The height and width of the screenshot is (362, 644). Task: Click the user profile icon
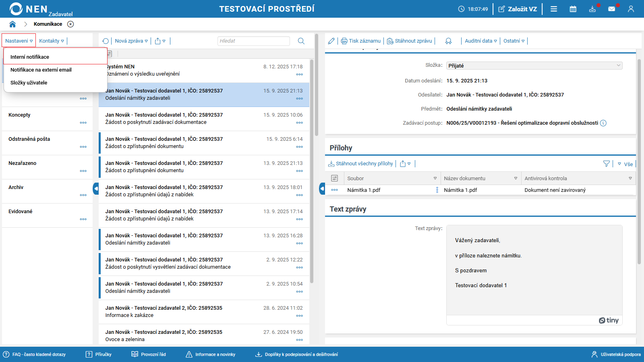(631, 9)
